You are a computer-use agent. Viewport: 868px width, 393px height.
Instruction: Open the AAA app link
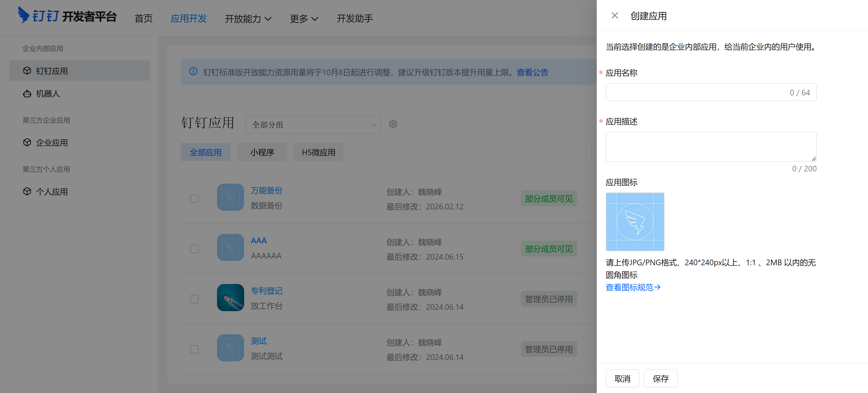click(259, 241)
